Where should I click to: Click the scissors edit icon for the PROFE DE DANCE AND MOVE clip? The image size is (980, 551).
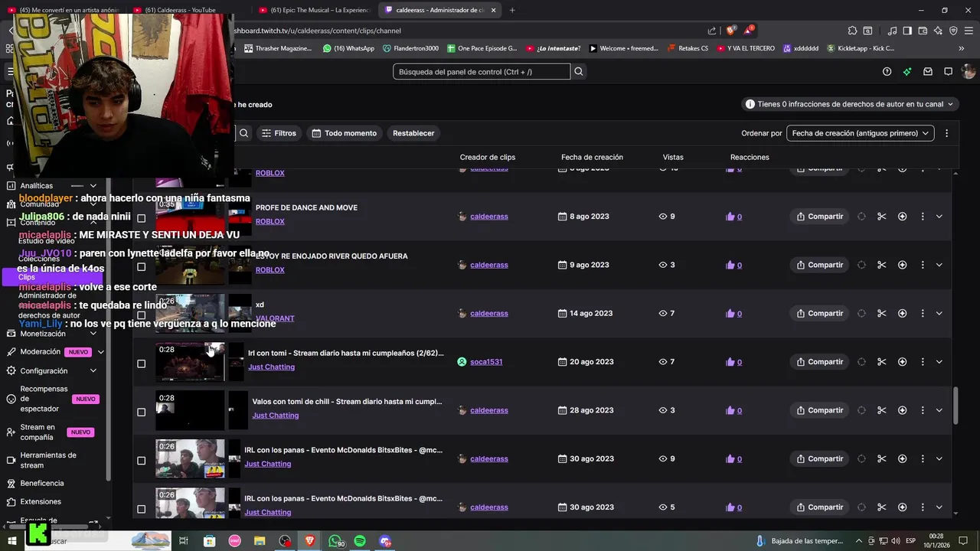881,217
